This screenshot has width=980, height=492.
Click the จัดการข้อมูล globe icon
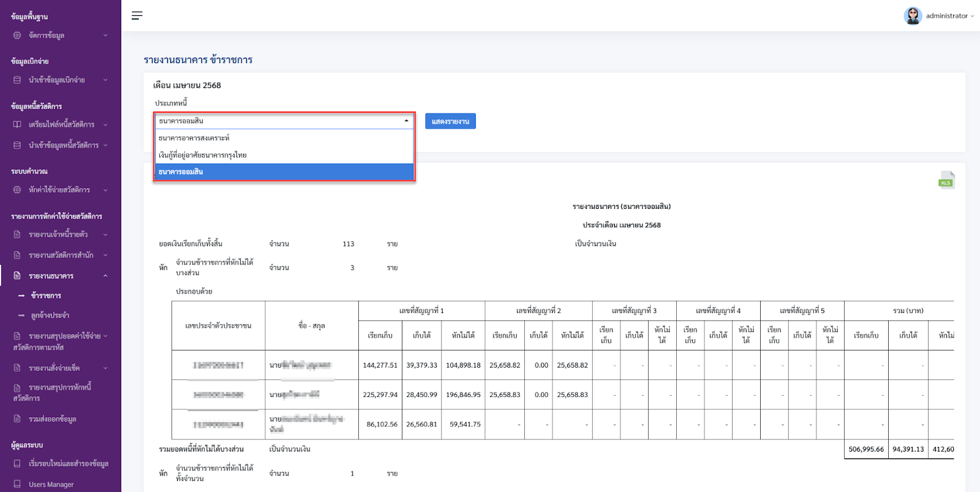pyautogui.click(x=17, y=36)
